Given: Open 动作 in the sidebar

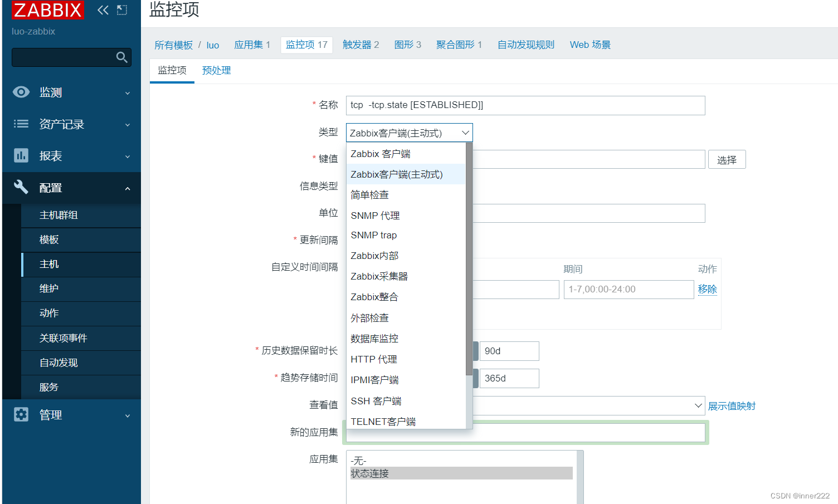Looking at the screenshot, I should pyautogui.click(x=81, y=314).
